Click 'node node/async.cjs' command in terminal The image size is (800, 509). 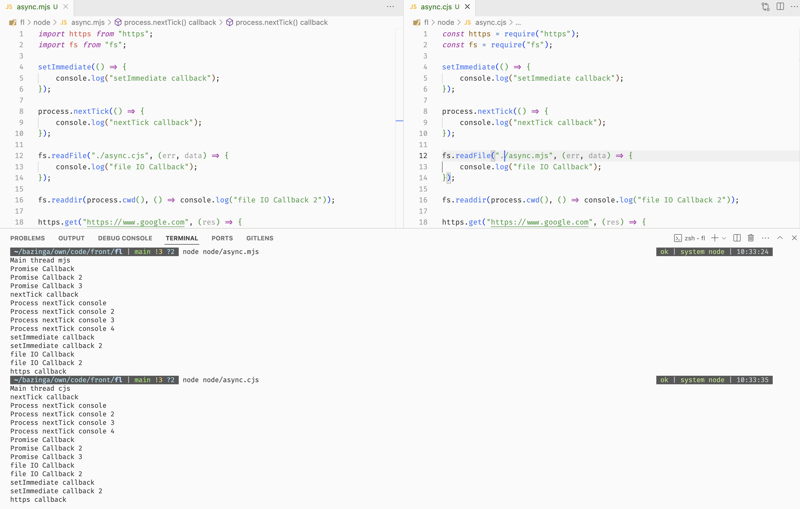(x=221, y=380)
